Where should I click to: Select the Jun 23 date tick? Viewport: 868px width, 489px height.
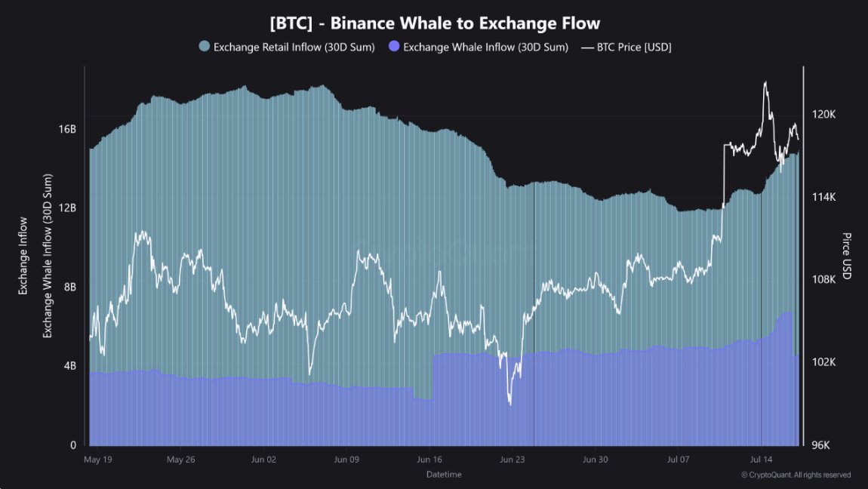click(x=512, y=460)
